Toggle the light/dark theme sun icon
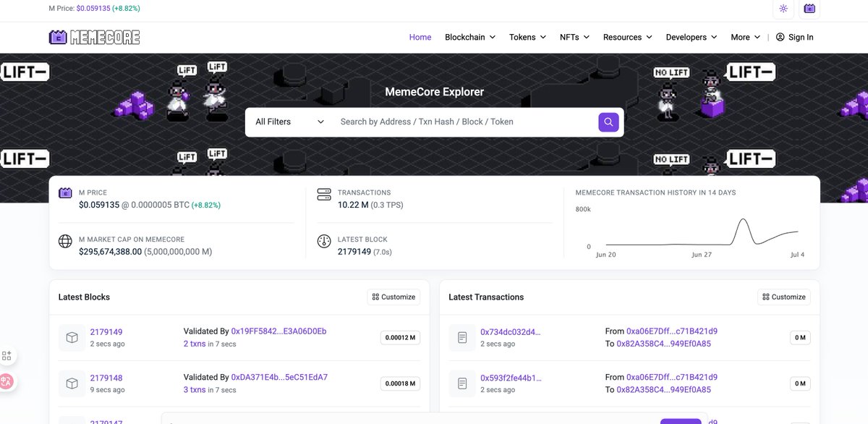 tap(783, 9)
